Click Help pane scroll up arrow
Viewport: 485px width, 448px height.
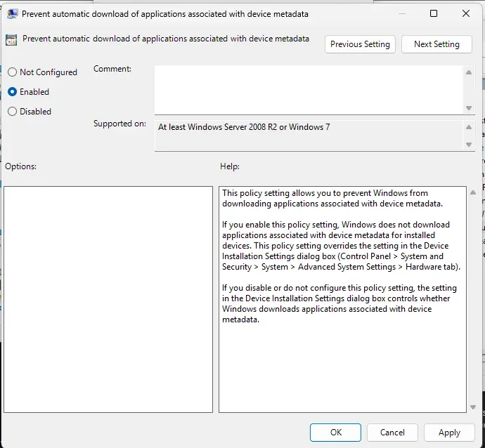[472, 192]
